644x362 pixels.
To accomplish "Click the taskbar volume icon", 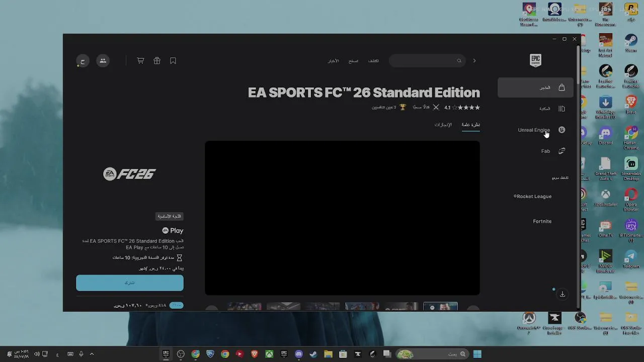I will pyautogui.click(x=37, y=354).
